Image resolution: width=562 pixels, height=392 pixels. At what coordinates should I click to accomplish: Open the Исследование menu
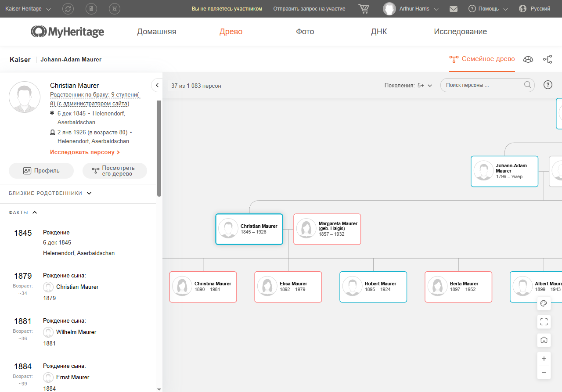(x=460, y=32)
